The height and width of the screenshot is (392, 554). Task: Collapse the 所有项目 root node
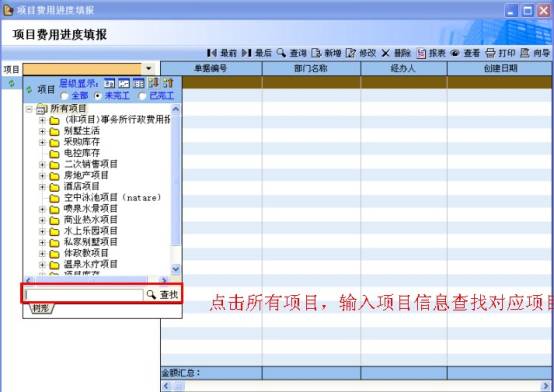pyautogui.click(x=29, y=109)
